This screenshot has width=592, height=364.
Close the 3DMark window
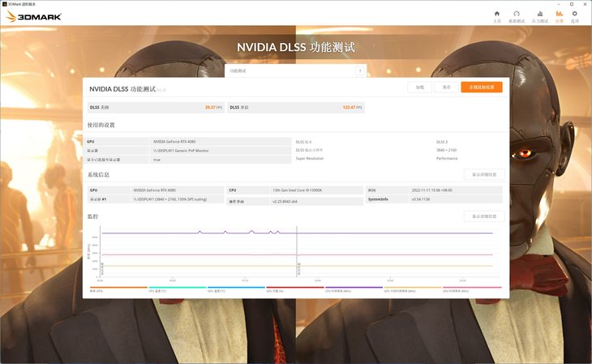[x=585, y=4]
